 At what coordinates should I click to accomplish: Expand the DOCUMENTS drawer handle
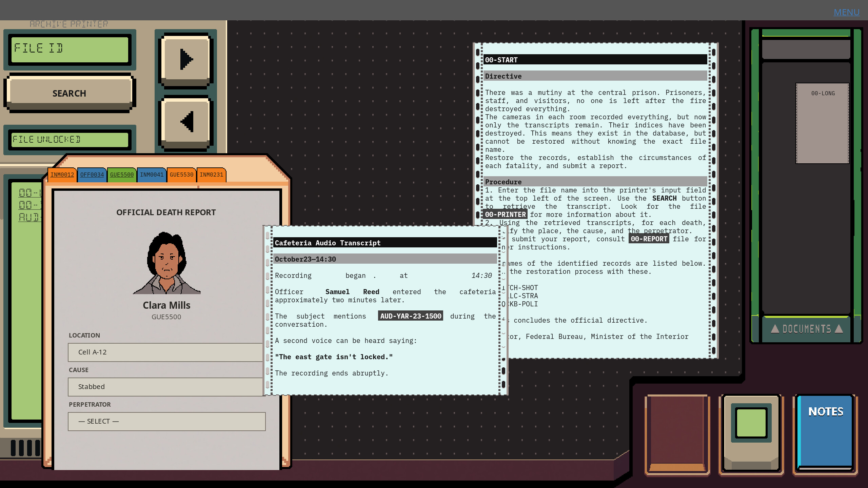[x=807, y=329]
